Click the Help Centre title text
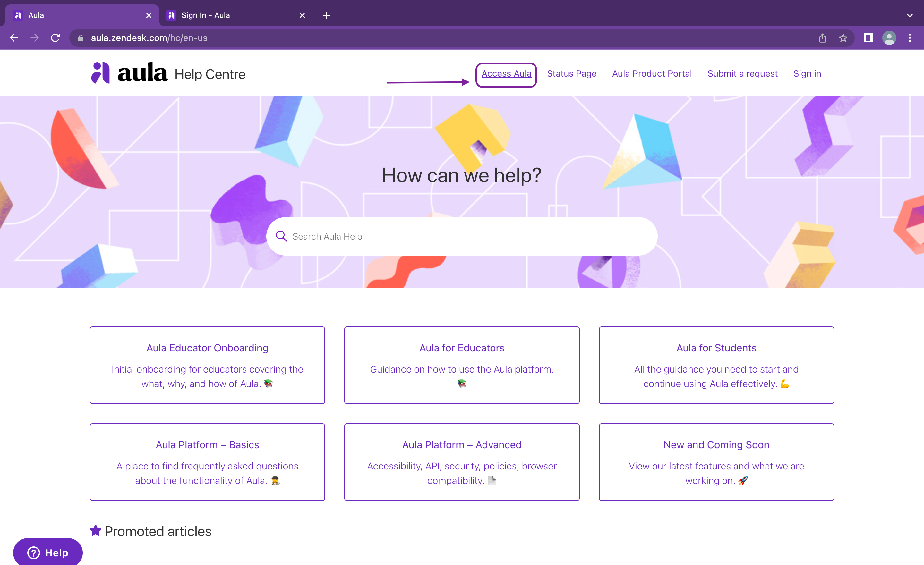The image size is (924, 565). (210, 74)
